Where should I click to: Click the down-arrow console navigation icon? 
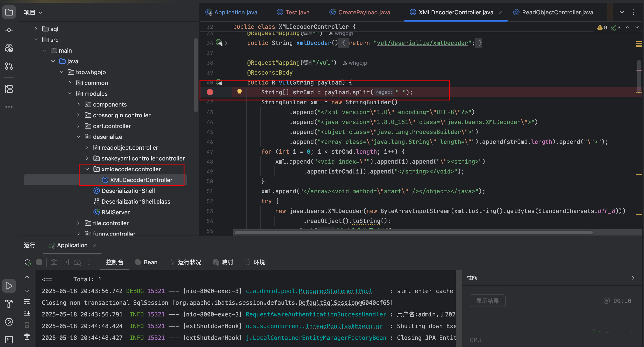point(27,290)
